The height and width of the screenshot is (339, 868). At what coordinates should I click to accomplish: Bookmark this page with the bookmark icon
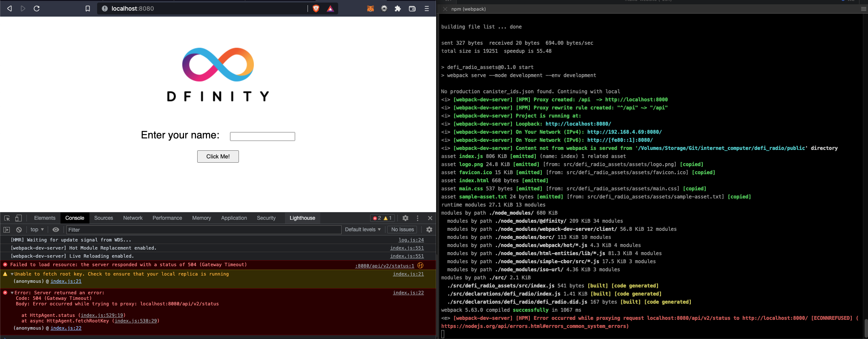pos(88,9)
